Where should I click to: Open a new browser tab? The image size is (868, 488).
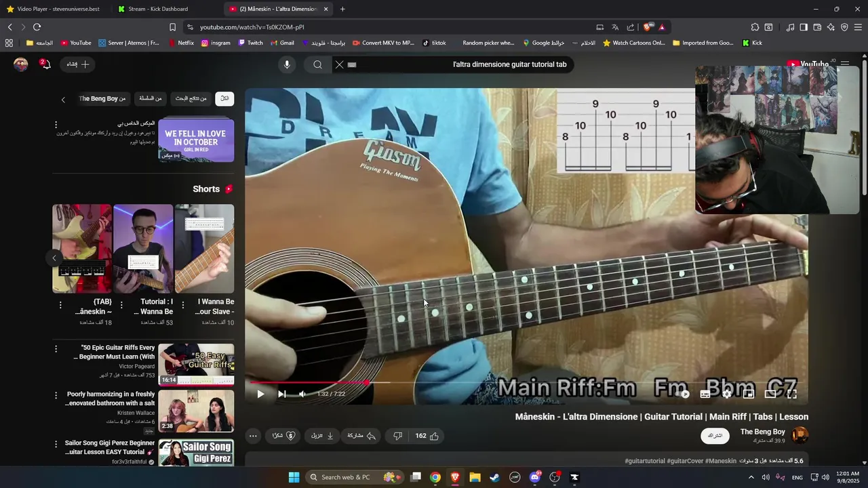(342, 9)
